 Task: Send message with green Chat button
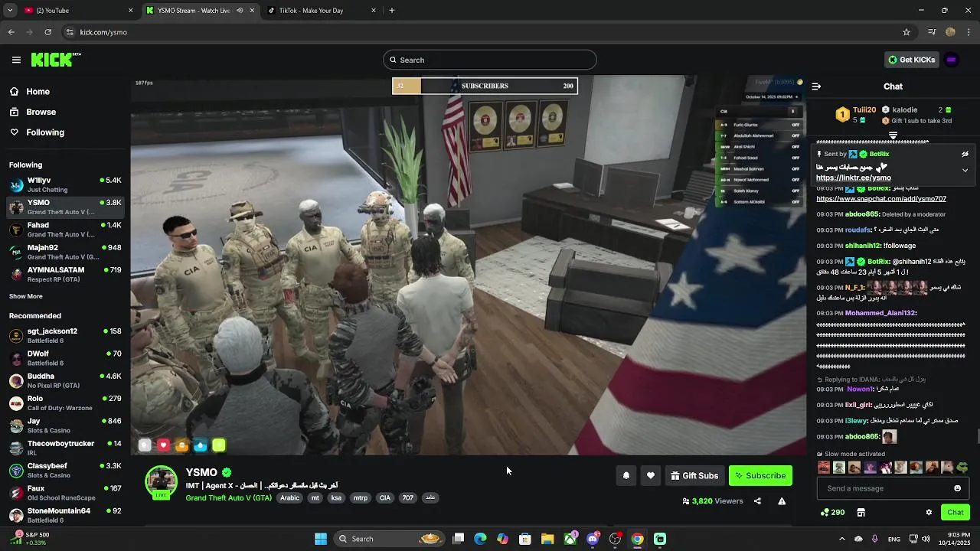pyautogui.click(x=955, y=512)
